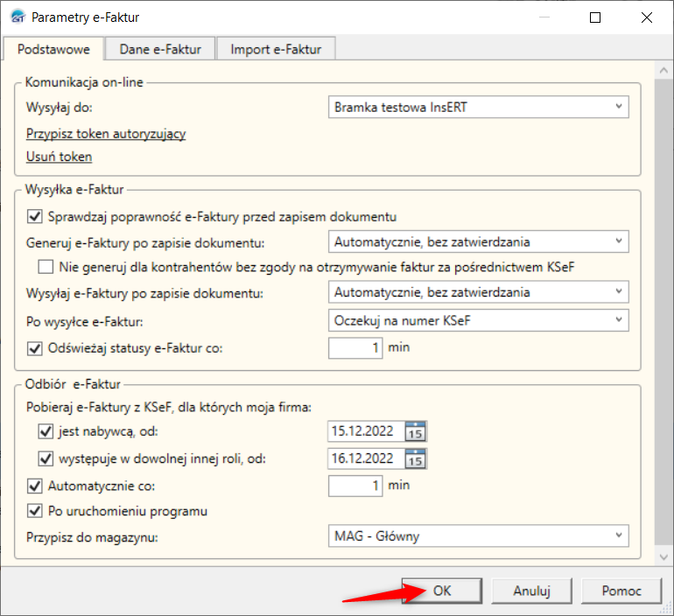
Task: Enable 'Nie generuj dla kontrahentów' checkbox
Action: [46, 267]
